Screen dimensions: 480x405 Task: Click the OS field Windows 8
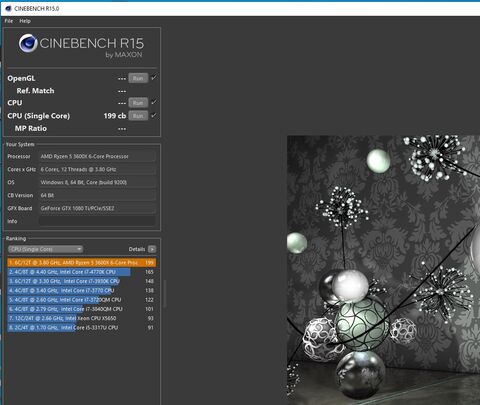tap(97, 182)
